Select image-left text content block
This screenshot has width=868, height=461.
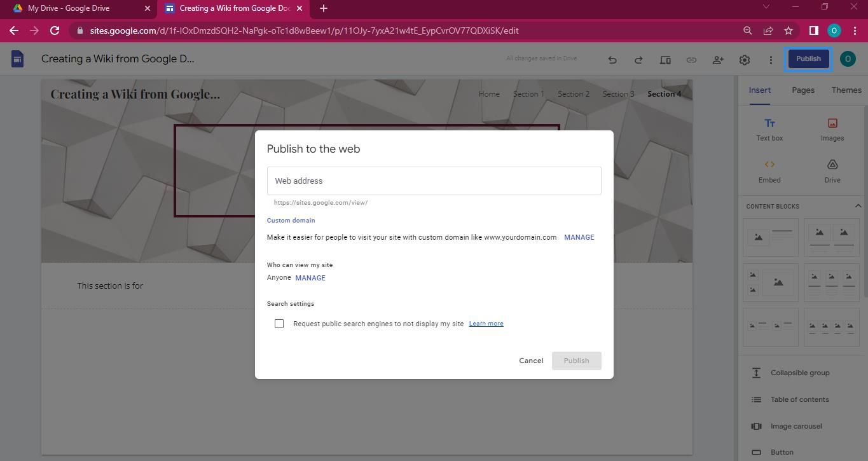(771, 237)
